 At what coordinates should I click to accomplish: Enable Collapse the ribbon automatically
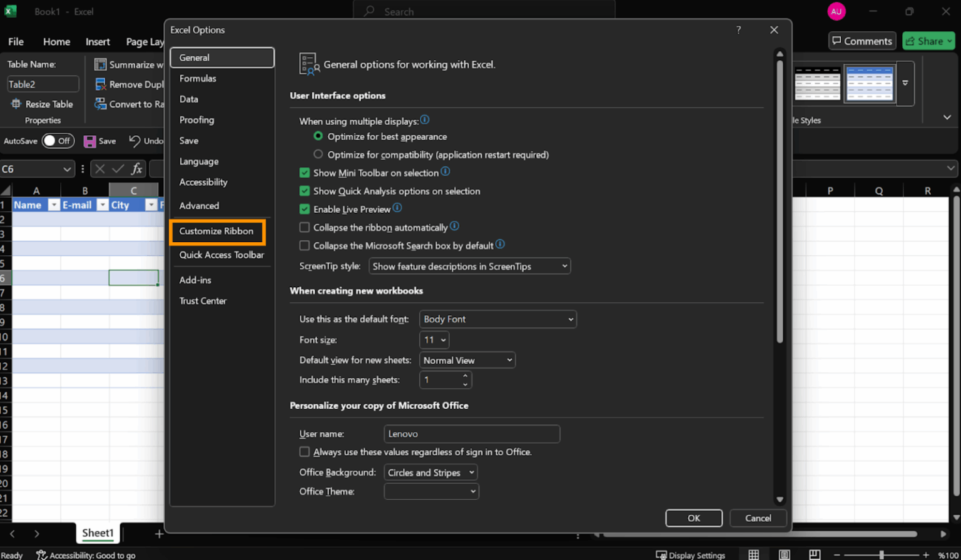304,227
